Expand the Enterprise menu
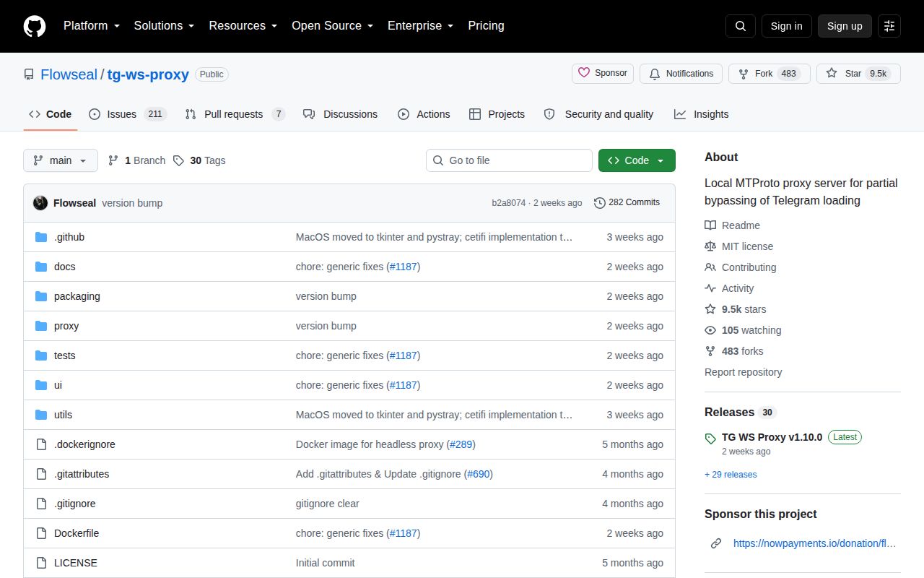This screenshot has height=578, width=924. [421, 26]
